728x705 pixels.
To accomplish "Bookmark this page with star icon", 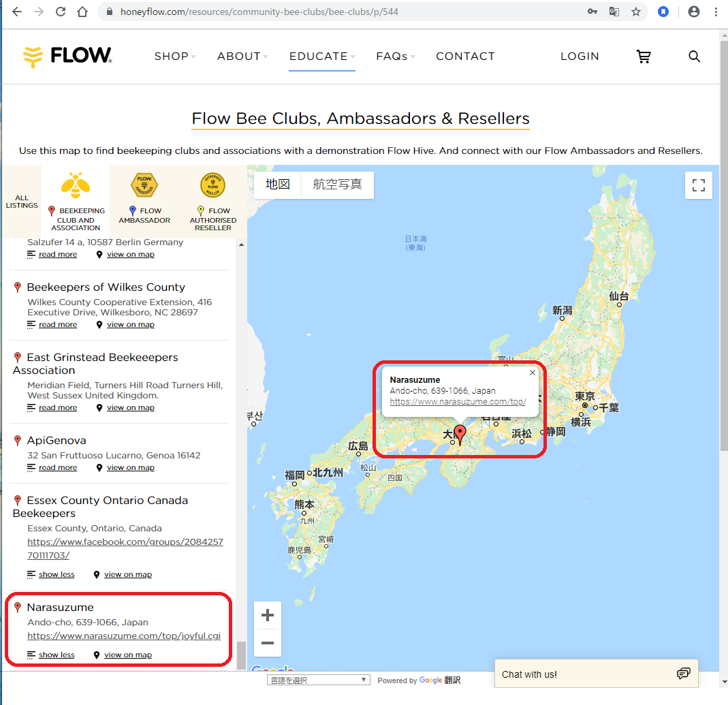I will click(x=636, y=12).
